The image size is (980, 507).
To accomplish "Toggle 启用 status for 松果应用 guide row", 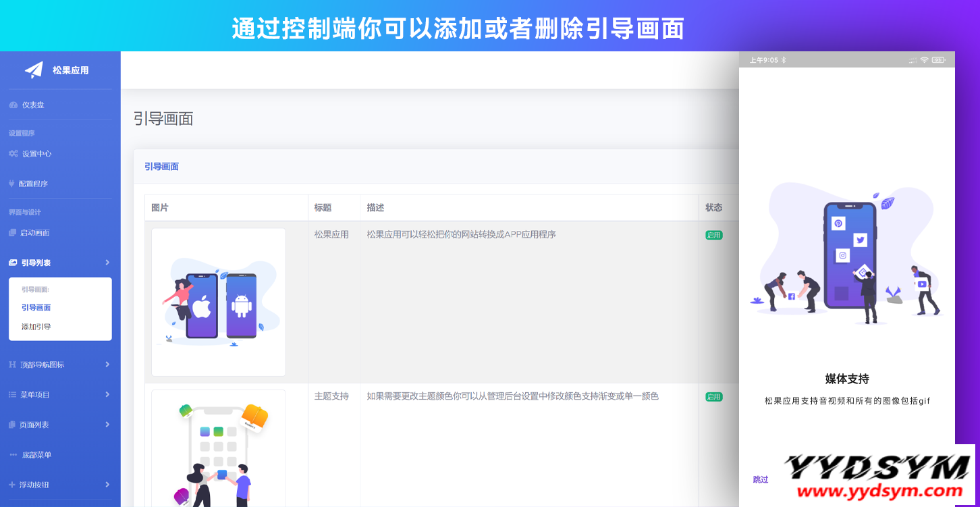I will [x=713, y=234].
